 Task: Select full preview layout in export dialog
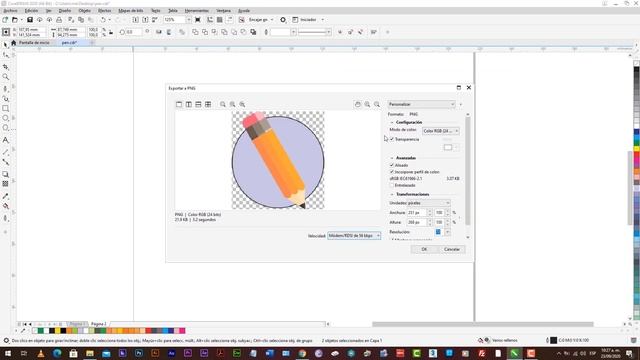(179, 104)
